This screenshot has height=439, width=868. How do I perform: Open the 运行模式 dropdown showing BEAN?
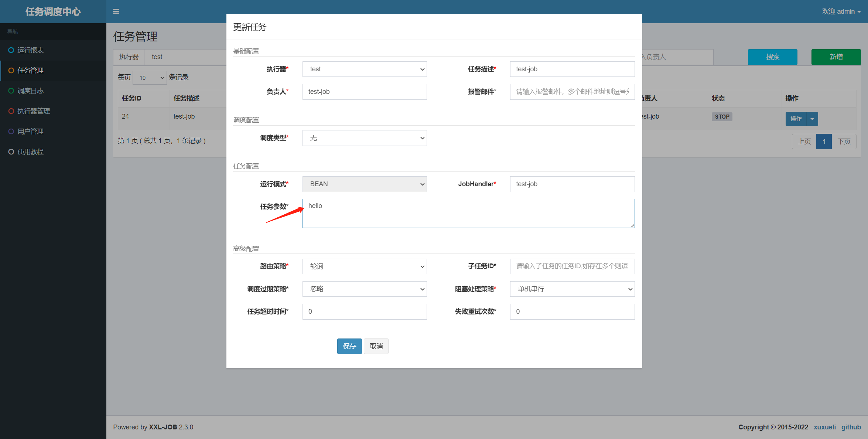364,184
